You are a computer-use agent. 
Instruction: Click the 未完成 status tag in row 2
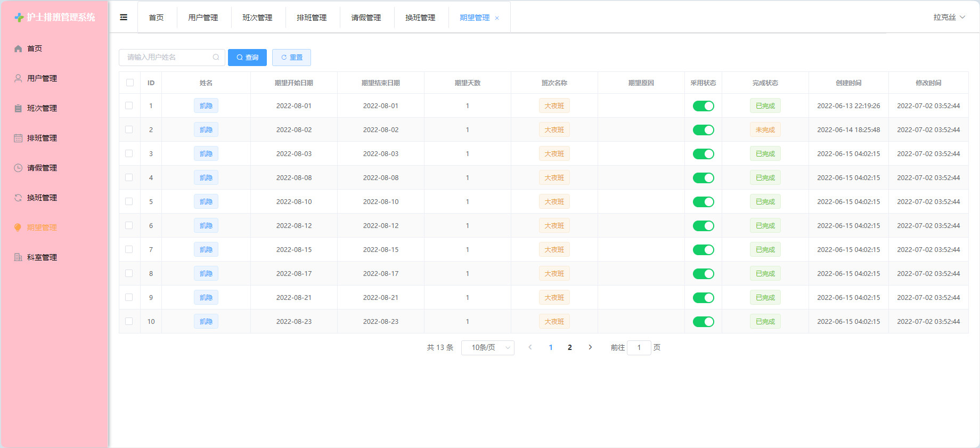(765, 129)
